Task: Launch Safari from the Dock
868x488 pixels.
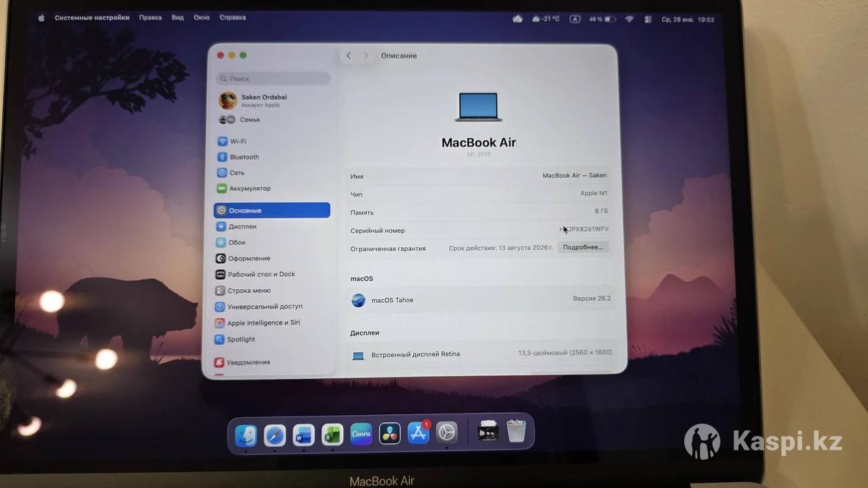Action: [275, 435]
